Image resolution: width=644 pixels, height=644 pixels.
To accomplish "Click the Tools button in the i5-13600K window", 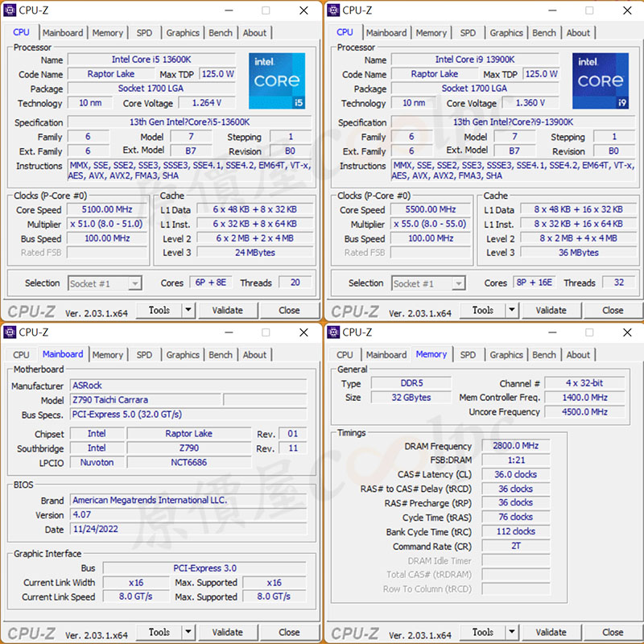I will [159, 310].
